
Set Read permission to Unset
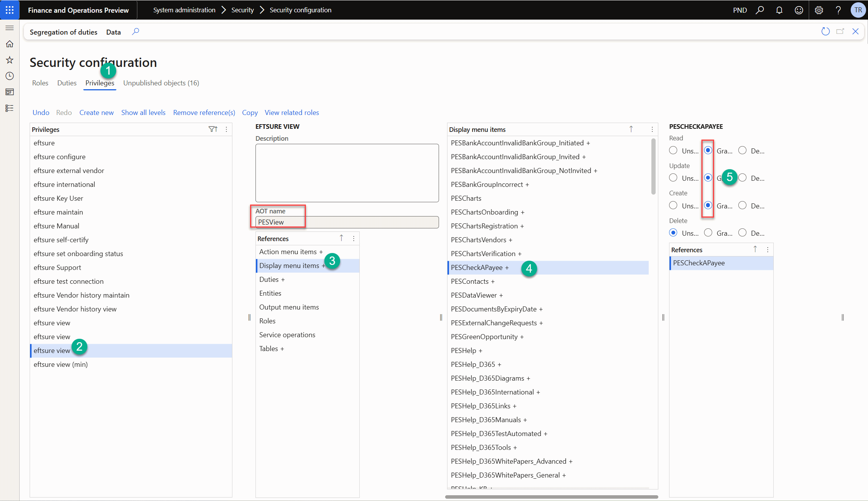(x=673, y=150)
